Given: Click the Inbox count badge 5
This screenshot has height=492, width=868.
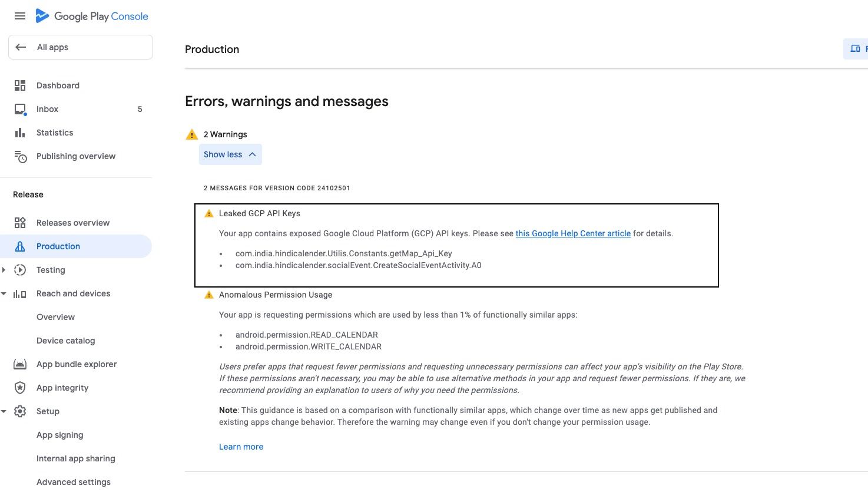Looking at the screenshot, I should click(140, 109).
